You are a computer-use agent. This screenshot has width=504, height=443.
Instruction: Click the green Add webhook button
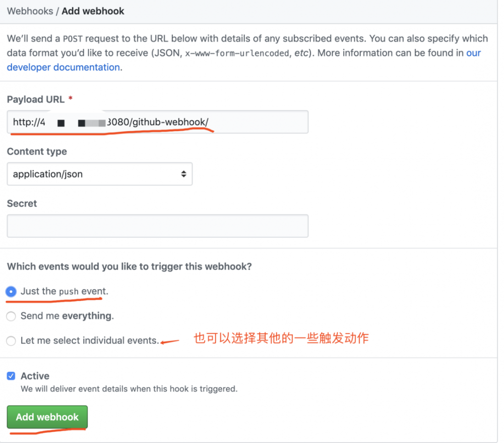[47, 417]
